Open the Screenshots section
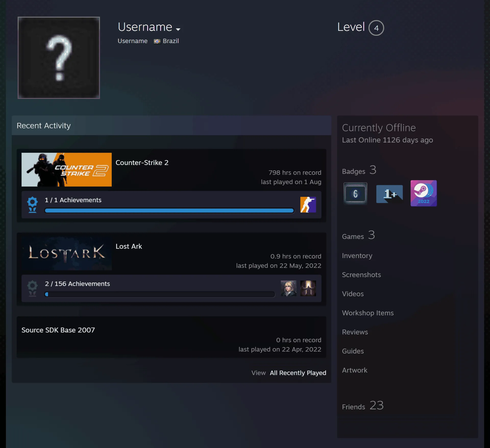Viewport: 490px width, 448px height. tap(361, 275)
